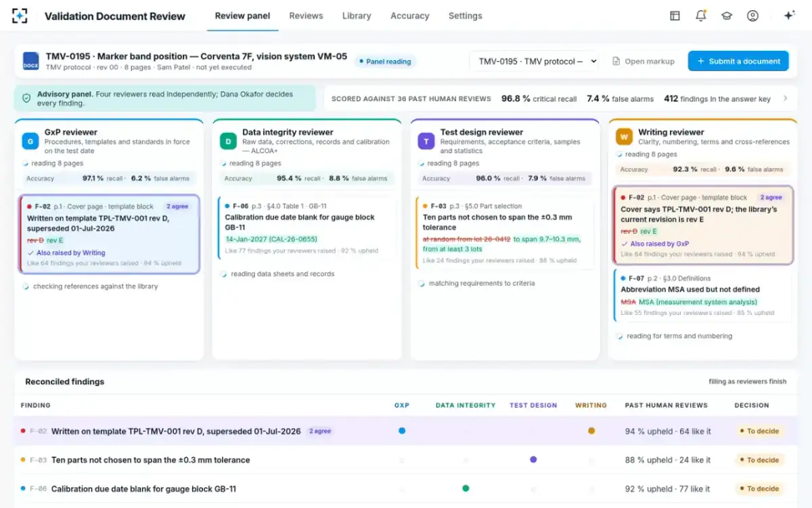Click the GxP reviewer G avatar
The image size is (812, 508).
coord(30,141)
